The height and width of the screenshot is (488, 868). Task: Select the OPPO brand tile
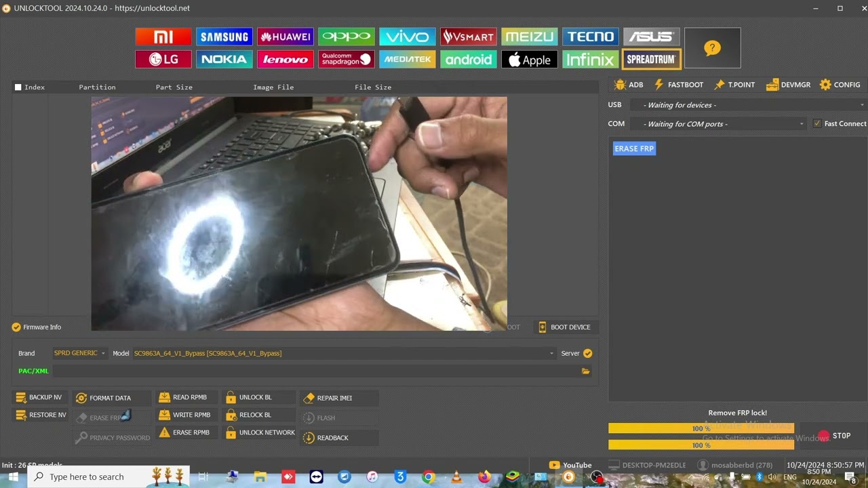[347, 37]
